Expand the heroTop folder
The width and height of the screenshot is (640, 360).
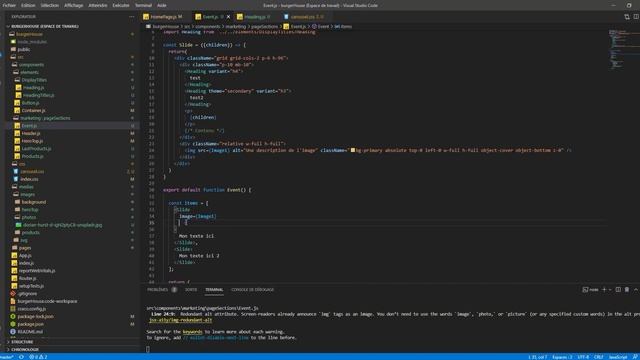point(30,209)
